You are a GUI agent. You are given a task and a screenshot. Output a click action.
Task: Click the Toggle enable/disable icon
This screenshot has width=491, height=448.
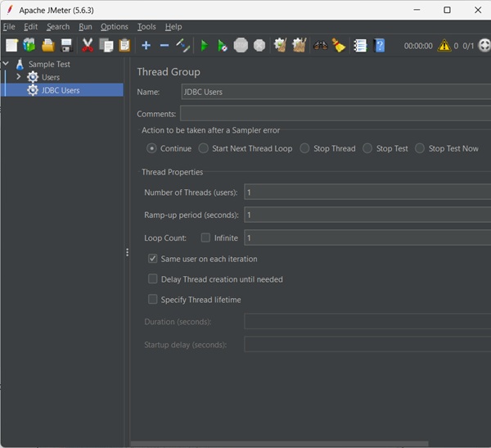[x=182, y=46]
